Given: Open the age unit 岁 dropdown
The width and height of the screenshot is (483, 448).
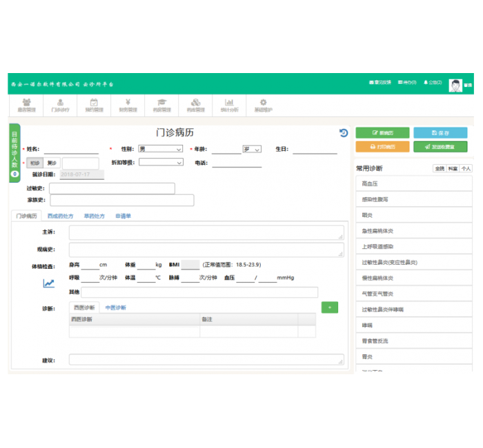Looking at the screenshot, I should click(x=251, y=149).
